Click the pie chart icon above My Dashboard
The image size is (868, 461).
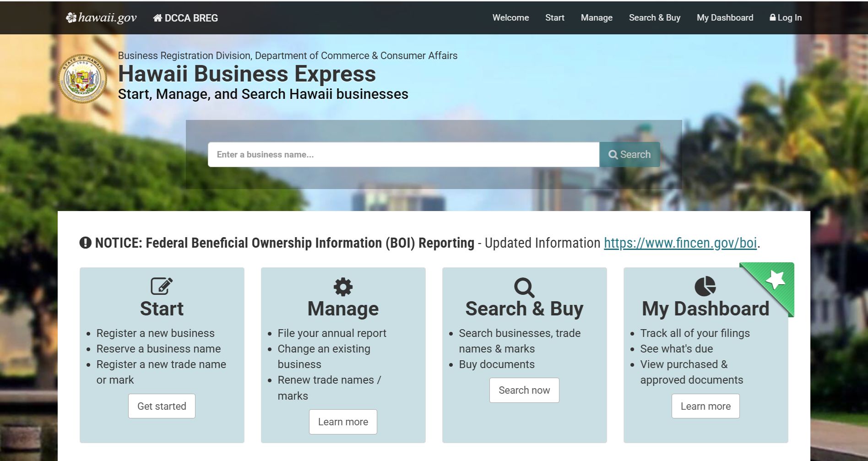tap(705, 287)
